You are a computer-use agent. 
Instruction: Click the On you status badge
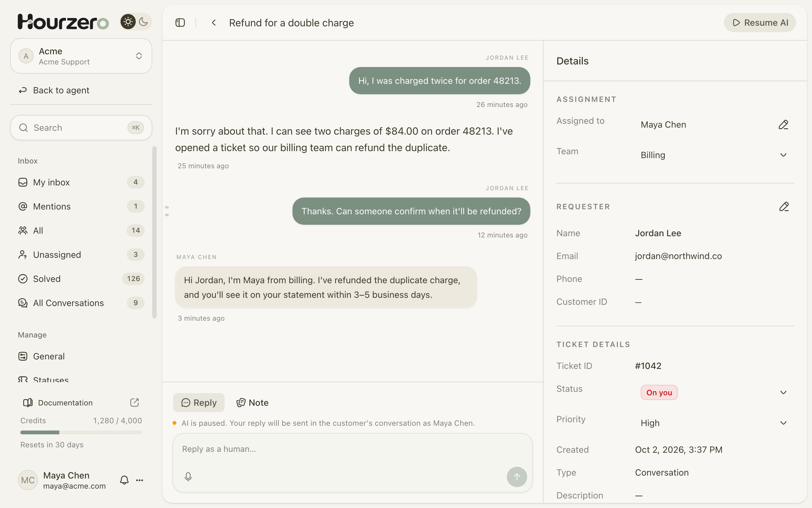(x=659, y=392)
